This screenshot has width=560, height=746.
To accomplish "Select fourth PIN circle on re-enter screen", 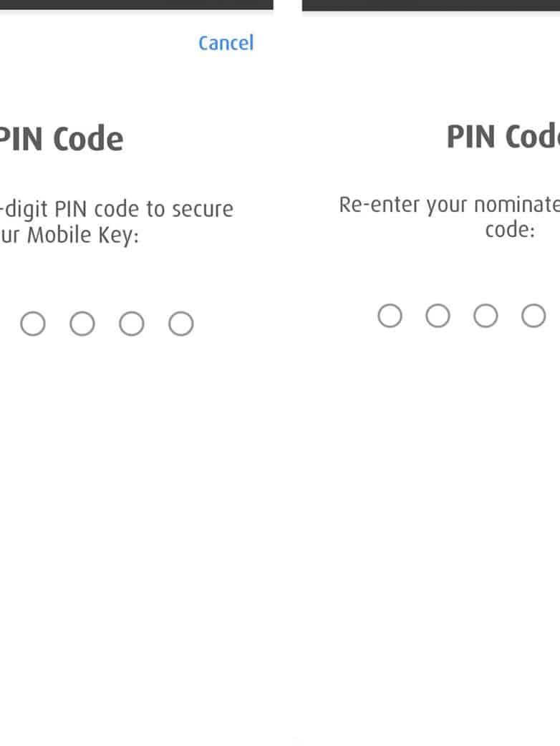I will [x=534, y=316].
